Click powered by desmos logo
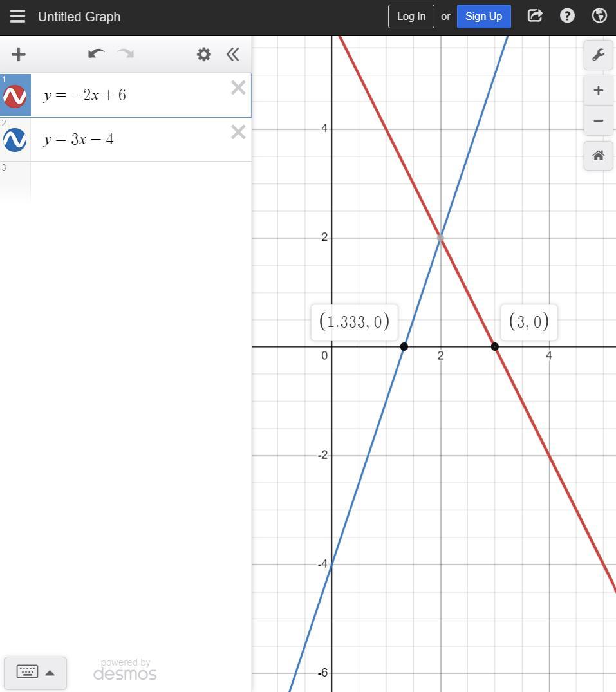616x692 pixels. point(125,669)
